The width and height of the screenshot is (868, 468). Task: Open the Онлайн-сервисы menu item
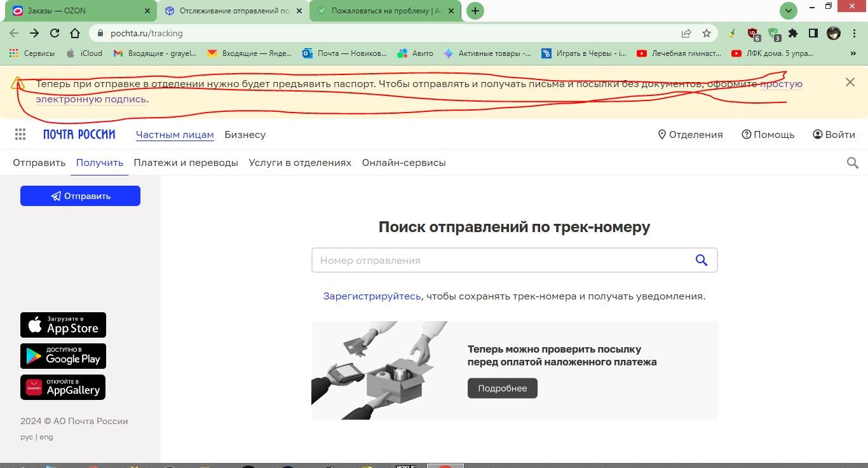coord(403,163)
